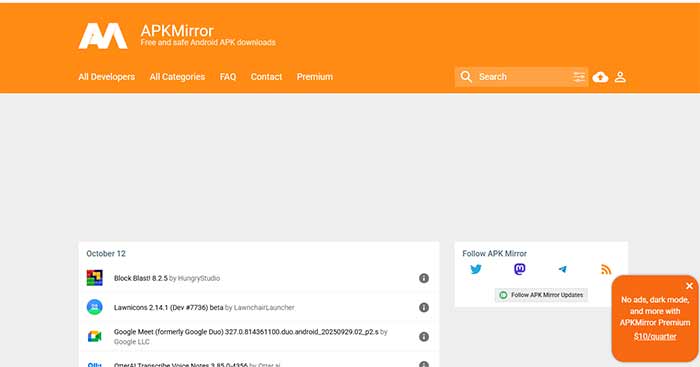Focus the Search input field
This screenshot has width=700, height=367.
(x=522, y=77)
